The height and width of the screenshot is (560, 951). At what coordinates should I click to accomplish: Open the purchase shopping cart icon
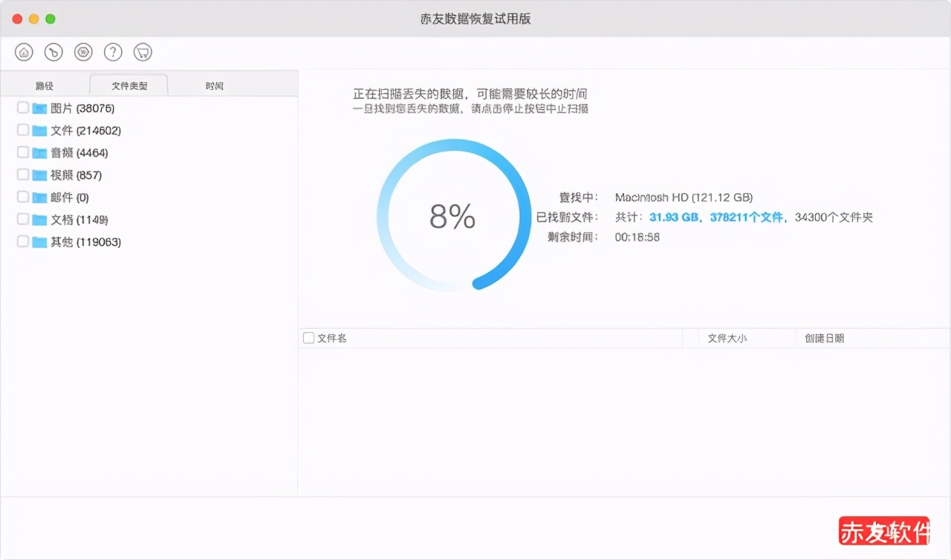coord(143,51)
